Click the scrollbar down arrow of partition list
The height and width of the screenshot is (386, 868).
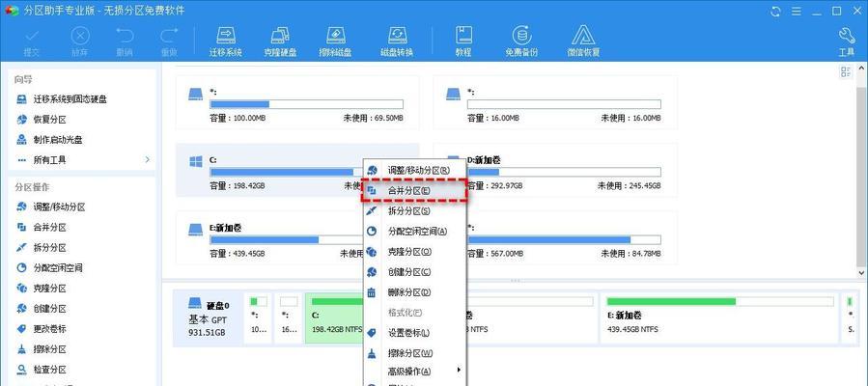pyautogui.click(x=861, y=272)
